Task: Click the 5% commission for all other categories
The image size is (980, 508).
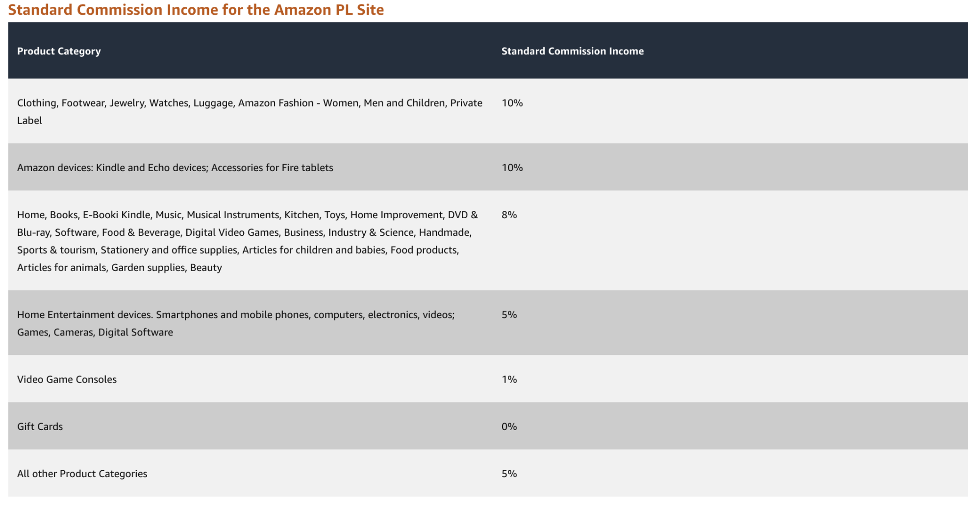Action: pyautogui.click(x=509, y=474)
